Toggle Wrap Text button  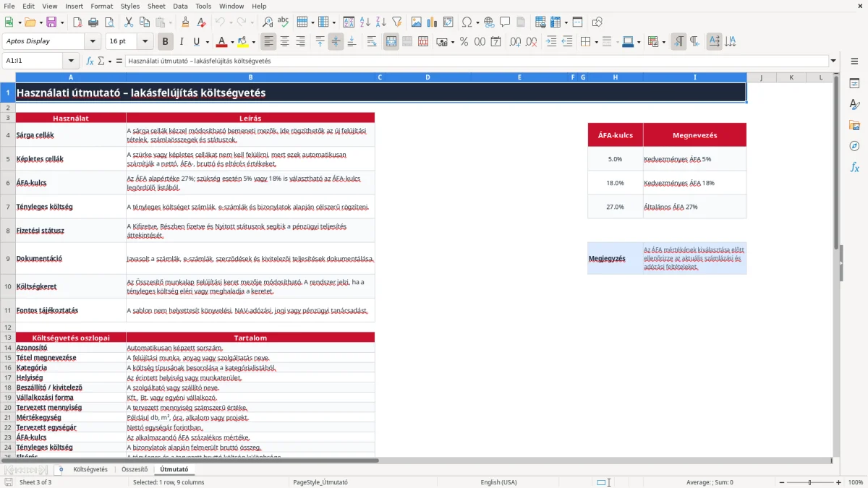click(x=372, y=42)
